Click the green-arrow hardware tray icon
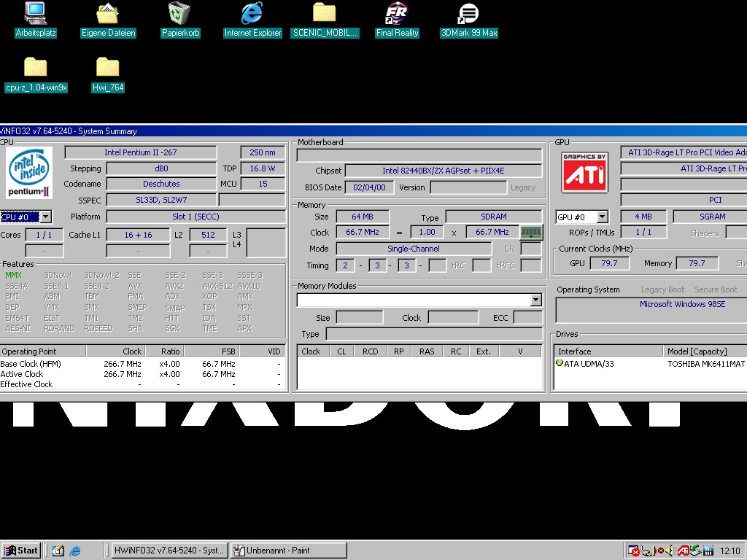747x560 pixels. click(x=695, y=551)
